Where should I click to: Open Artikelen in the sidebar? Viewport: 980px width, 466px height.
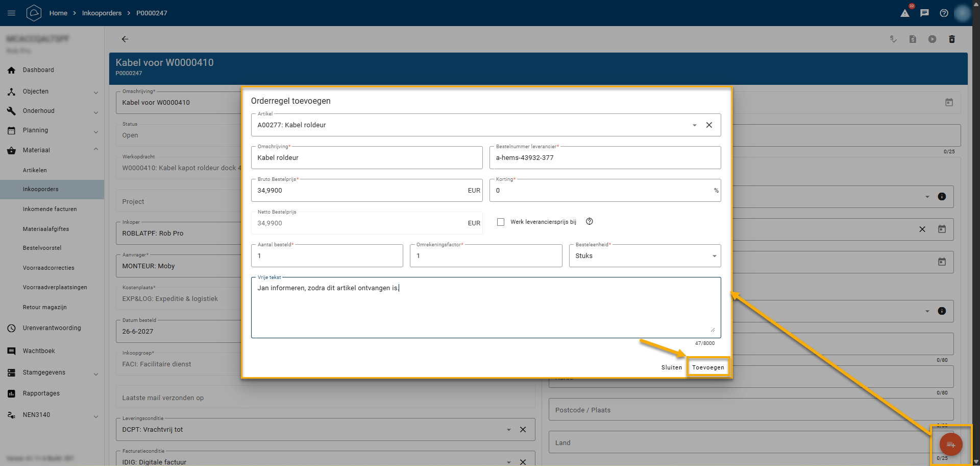point(35,170)
